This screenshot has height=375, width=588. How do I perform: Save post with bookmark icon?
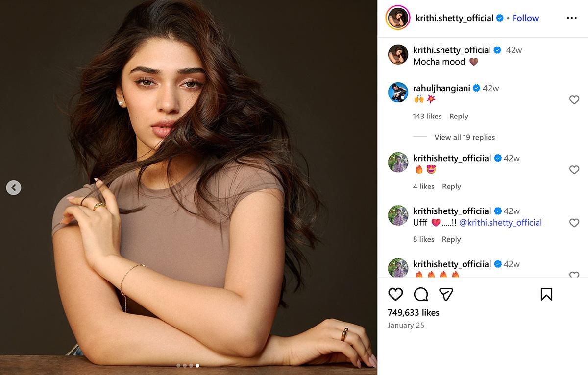(x=546, y=294)
